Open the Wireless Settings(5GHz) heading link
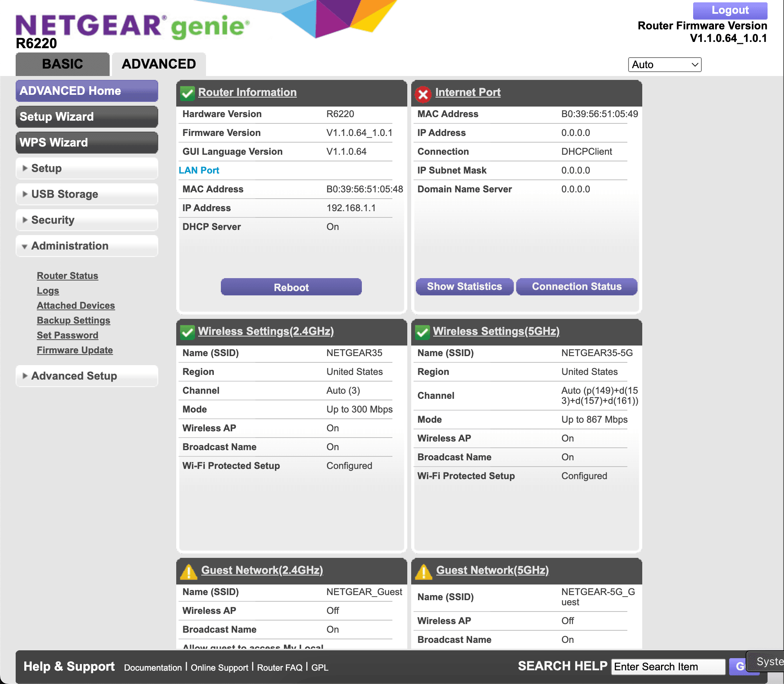Image resolution: width=784 pixels, height=684 pixels. tap(496, 331)
